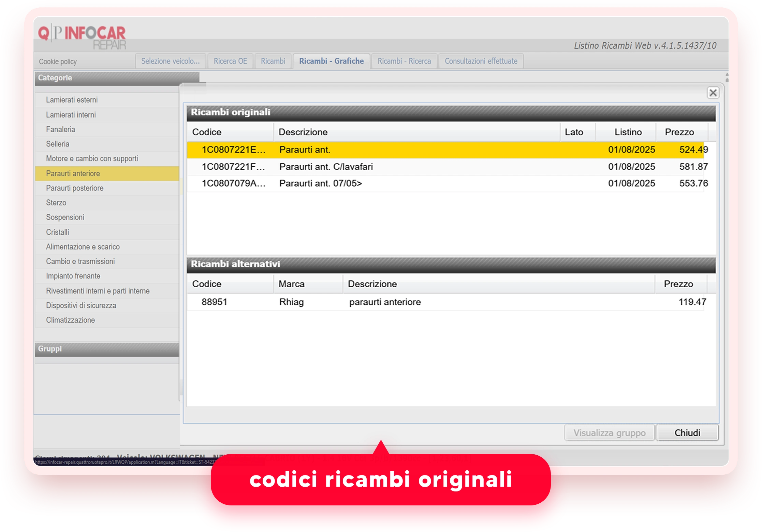Switch to Selezione veicolo tab
This screenshot has height=532, width=762.
(x=171, y=61)
